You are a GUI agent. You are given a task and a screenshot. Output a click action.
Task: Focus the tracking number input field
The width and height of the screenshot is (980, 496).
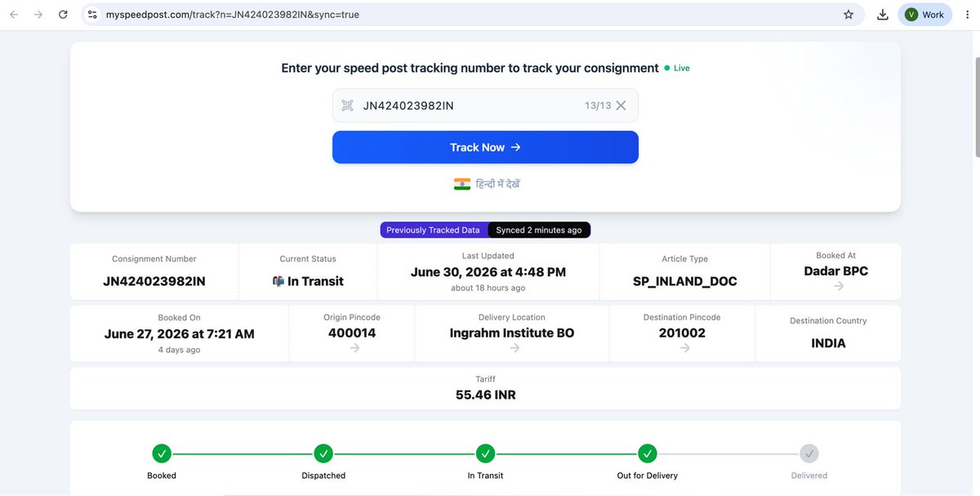coord(485,105)
